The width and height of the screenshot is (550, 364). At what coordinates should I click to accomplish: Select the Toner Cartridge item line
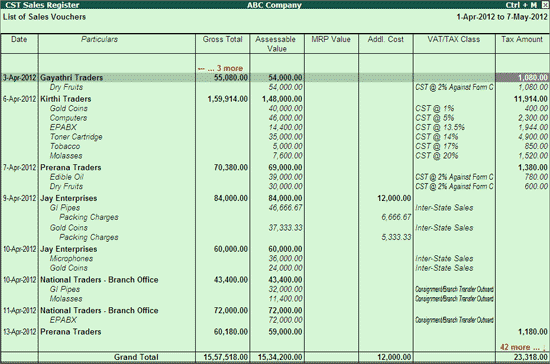tap(76, 137)
